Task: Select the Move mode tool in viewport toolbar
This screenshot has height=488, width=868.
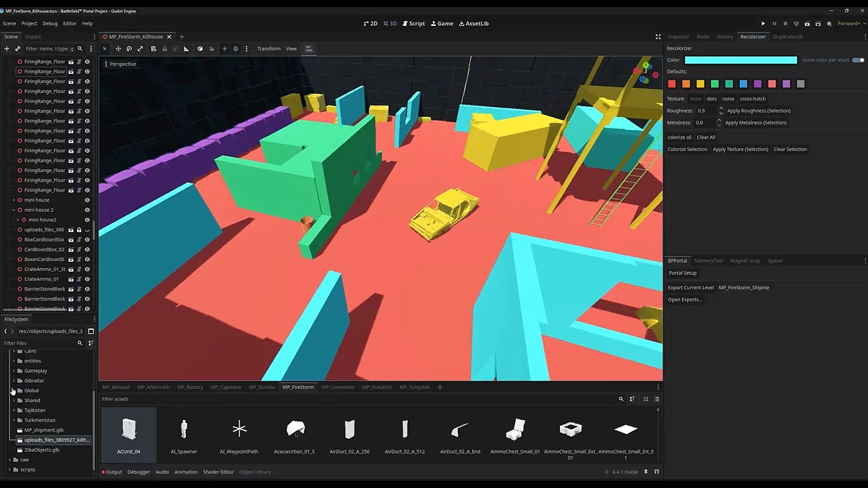Action: click(x=118, y=48)
